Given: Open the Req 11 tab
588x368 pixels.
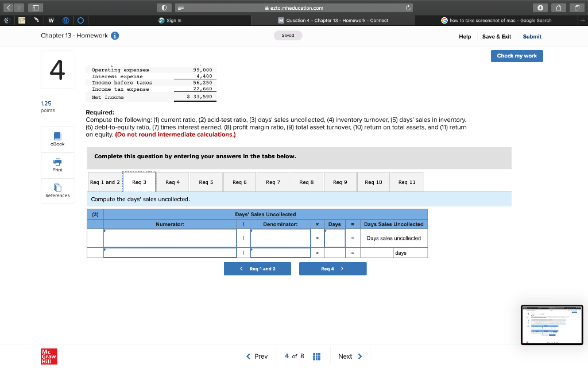Looking at the screenshot, I should pos(407,181).
